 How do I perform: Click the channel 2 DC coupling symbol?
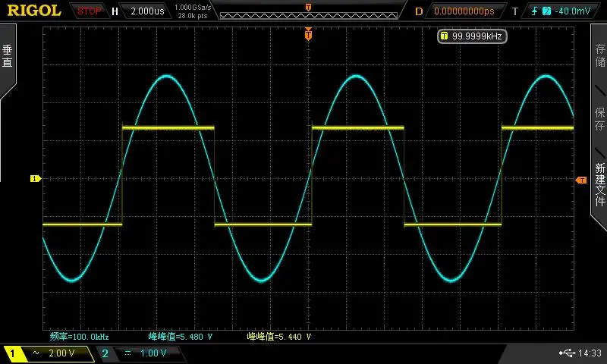[x=127, y=353]
